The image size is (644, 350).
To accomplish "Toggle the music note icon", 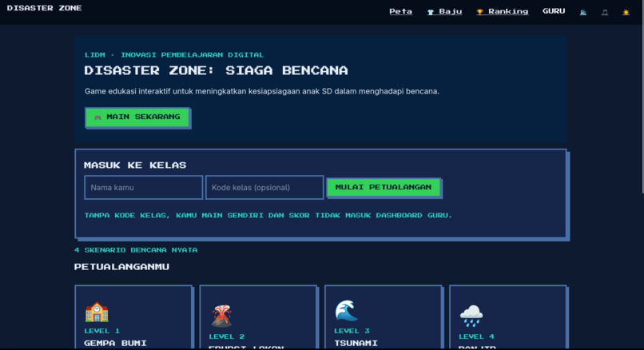I will pyautogui.click(x=605, y=12).
